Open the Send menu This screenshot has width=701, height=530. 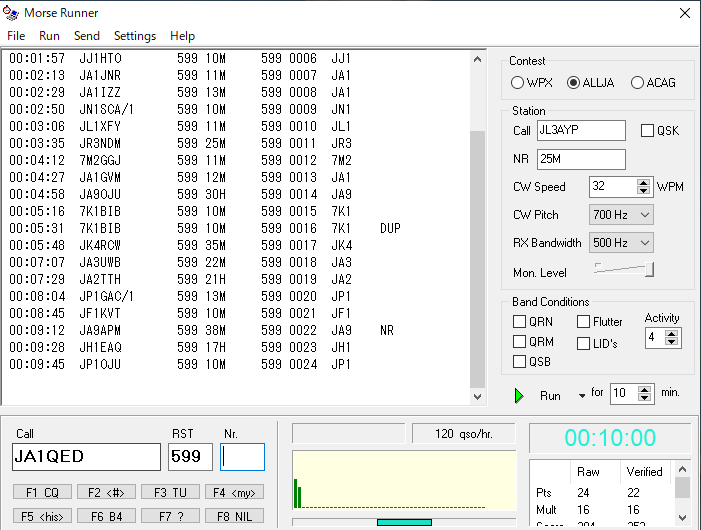click(87, 36)
